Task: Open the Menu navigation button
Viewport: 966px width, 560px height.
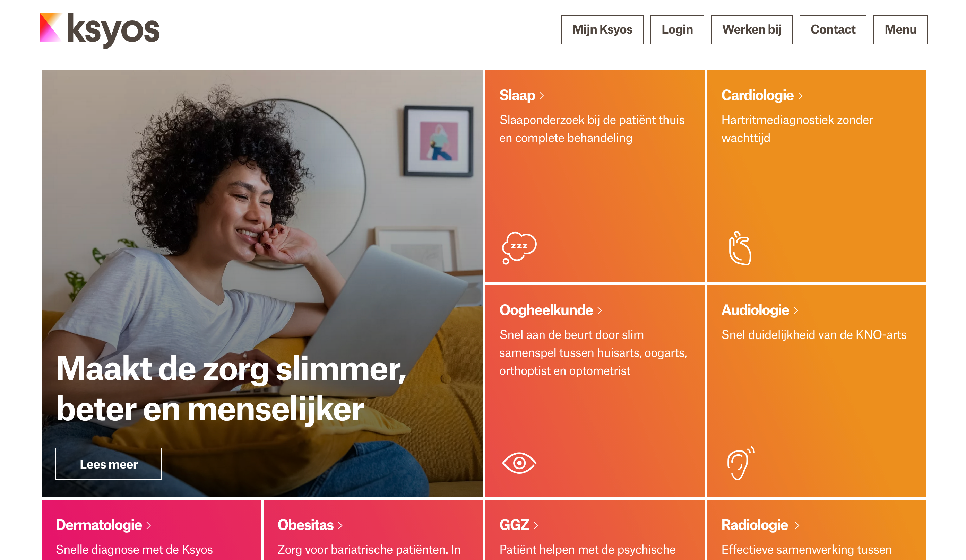Action: click(900, 30)
